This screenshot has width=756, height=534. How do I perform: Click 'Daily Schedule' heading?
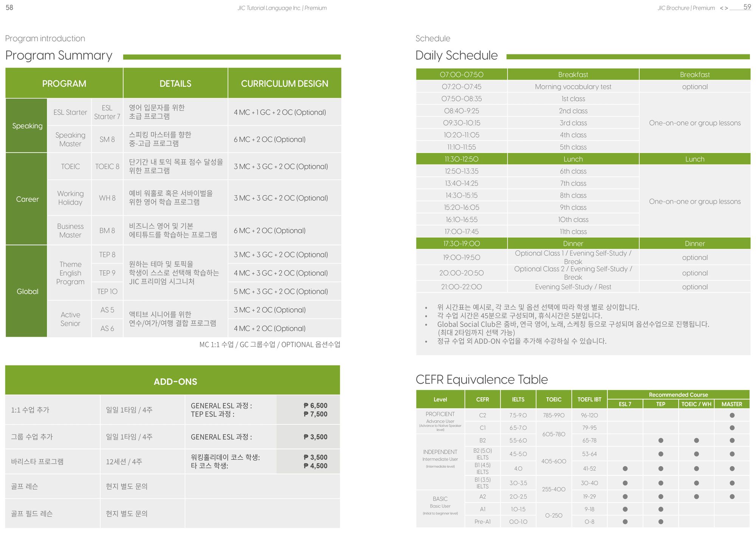tap(457, 55)
